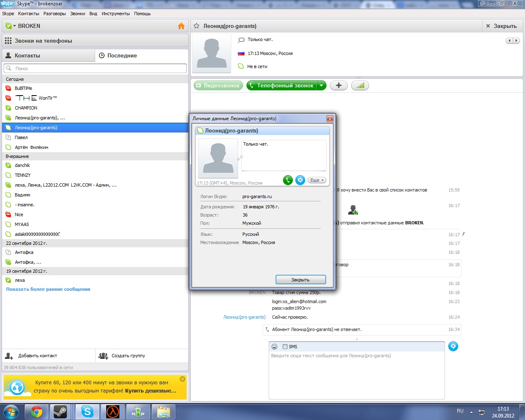Open the Контакты menu in menu bar

29,14
